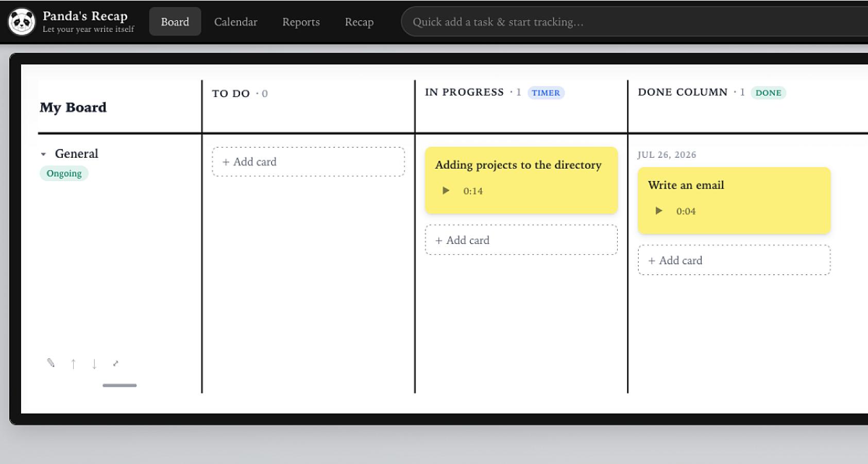
Task: Click the General group name
Action: coord(76,154)
